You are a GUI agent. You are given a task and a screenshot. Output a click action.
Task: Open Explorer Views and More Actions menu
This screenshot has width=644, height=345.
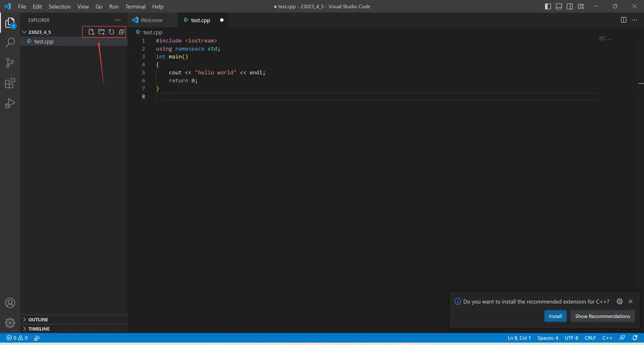(118, 20)
